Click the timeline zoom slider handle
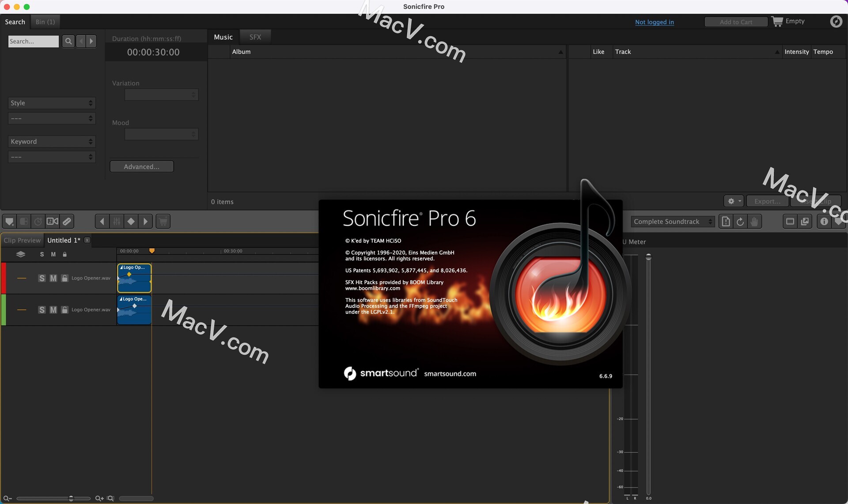 (71, 498)
